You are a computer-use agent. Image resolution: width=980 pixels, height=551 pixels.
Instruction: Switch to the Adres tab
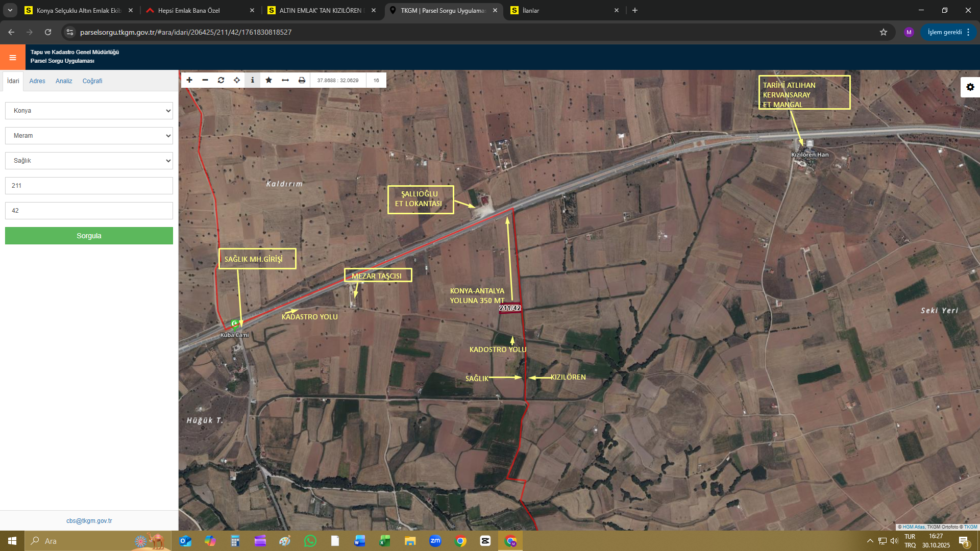tap(37, 81)
